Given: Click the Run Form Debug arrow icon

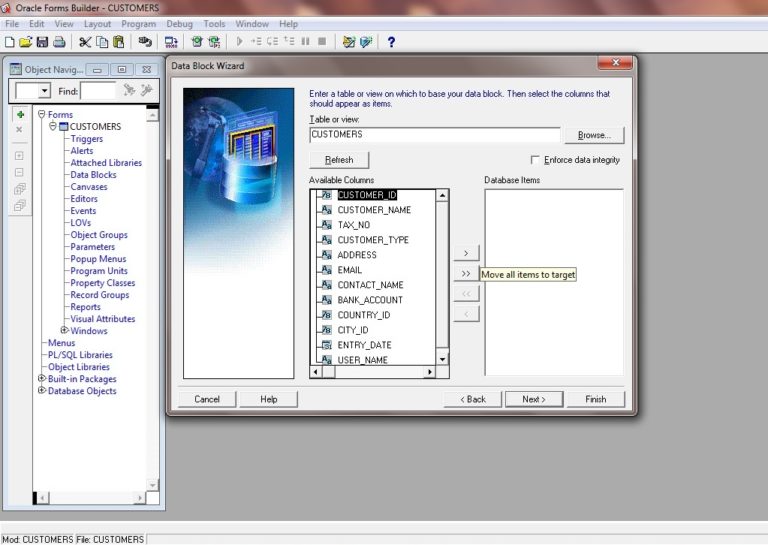Looking at the screenshot, I should [240, 42].
